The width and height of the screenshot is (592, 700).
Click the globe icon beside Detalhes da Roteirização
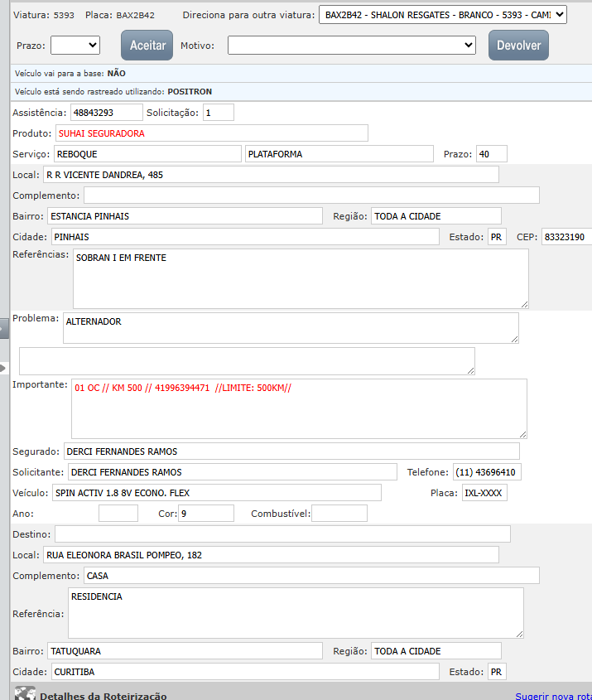click(25, 693)
